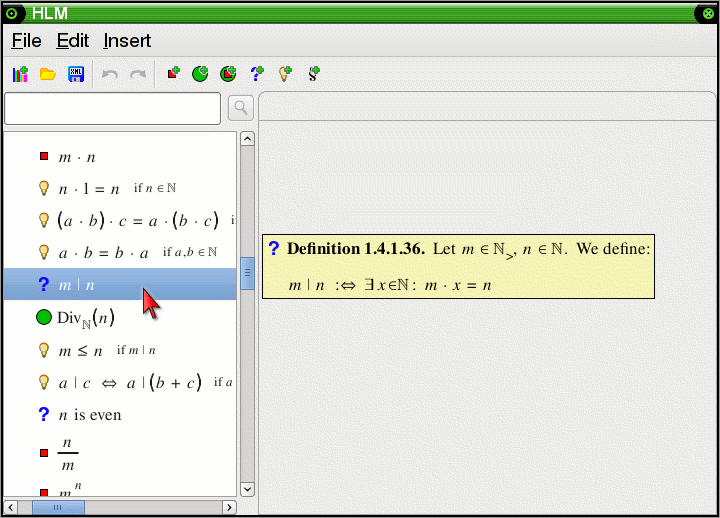The width and height of the screenshot is (720, 518).
Task: Open the Insert menu
Action: [127, 41]
